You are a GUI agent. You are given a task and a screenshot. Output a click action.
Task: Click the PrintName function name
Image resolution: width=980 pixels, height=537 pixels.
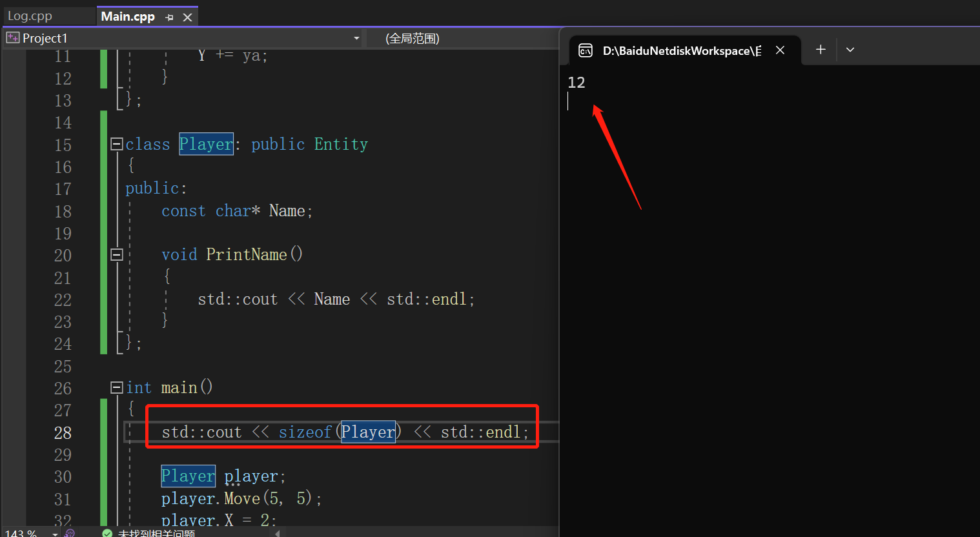click(247, 254)
